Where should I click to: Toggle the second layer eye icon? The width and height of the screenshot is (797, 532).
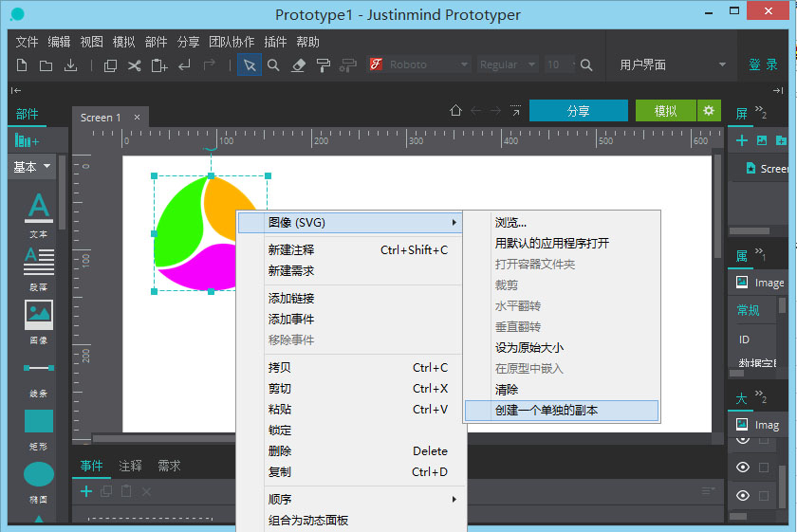pos(743,468)
